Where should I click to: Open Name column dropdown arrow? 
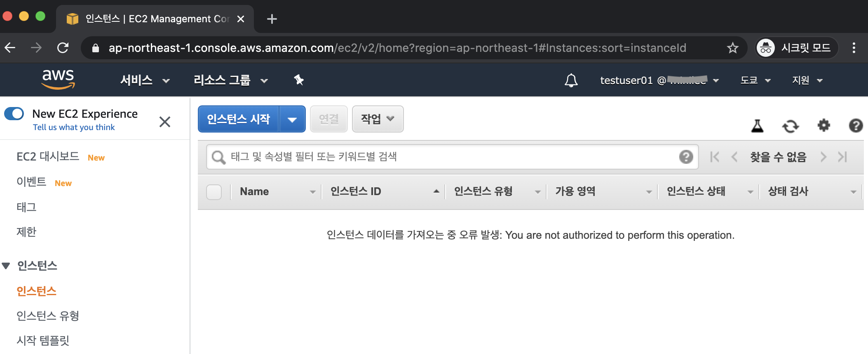click(312, 192)
